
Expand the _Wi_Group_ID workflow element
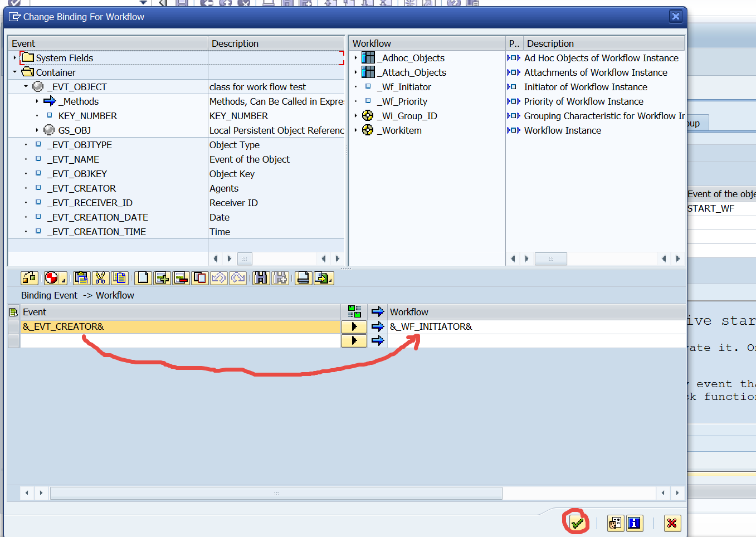[357, 116]
